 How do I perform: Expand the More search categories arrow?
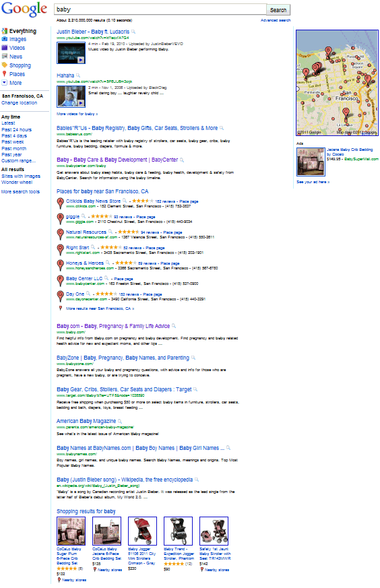click(5, 82)
